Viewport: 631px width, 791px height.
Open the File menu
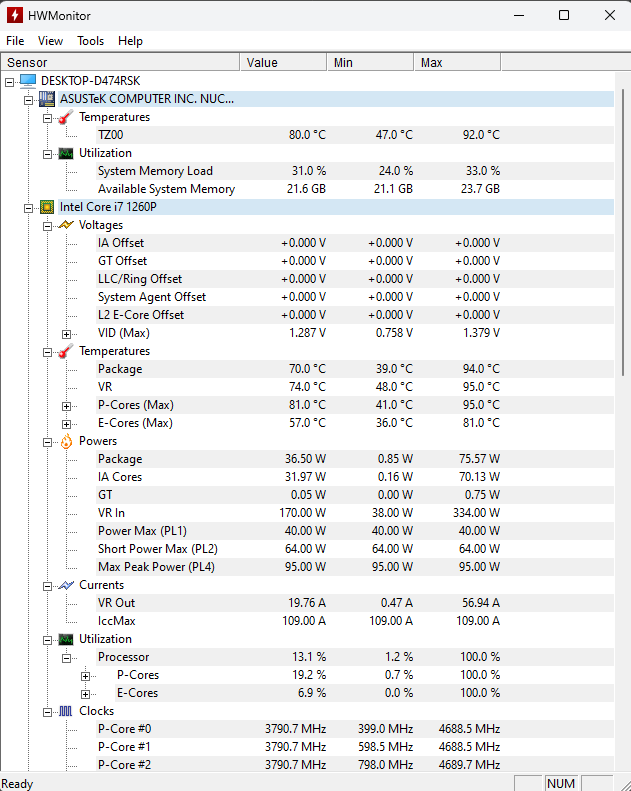point(15,41)
